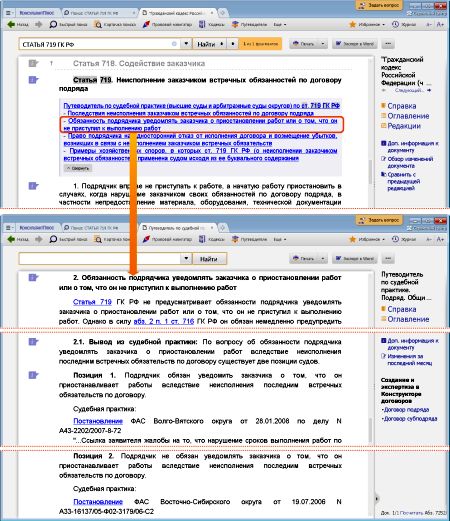Go back with Назад in upper window

[x=18, y=24]
